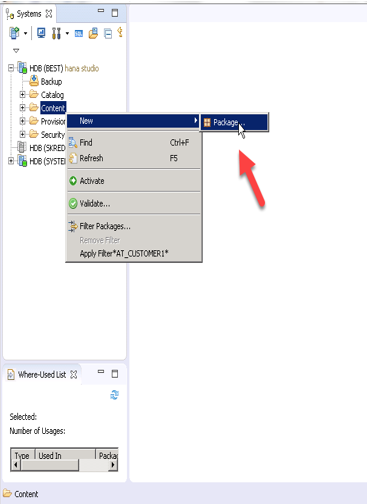
Task: Minimize the Systems panel
Action: pyautogui.click(x=101, y=11)
